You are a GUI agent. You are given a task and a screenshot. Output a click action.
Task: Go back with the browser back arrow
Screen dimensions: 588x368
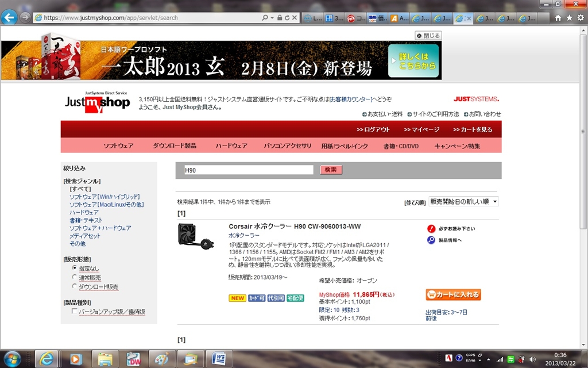(x=9, y=17)
